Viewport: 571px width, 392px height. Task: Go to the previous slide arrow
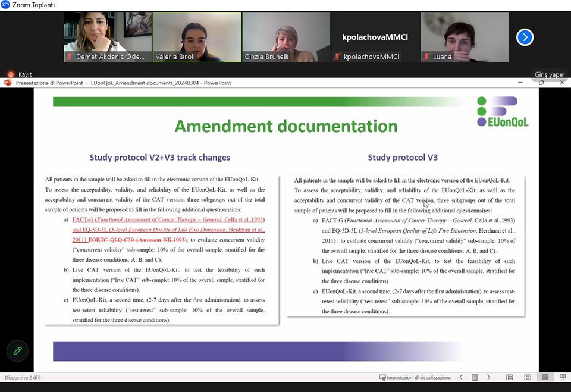pos(462,377)
